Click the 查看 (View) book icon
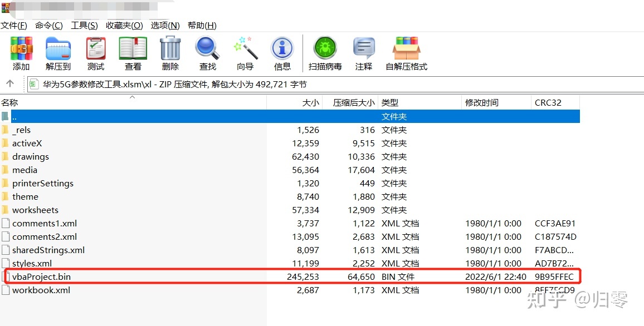Viewport: 644px width, 326px height. (133, 48)
